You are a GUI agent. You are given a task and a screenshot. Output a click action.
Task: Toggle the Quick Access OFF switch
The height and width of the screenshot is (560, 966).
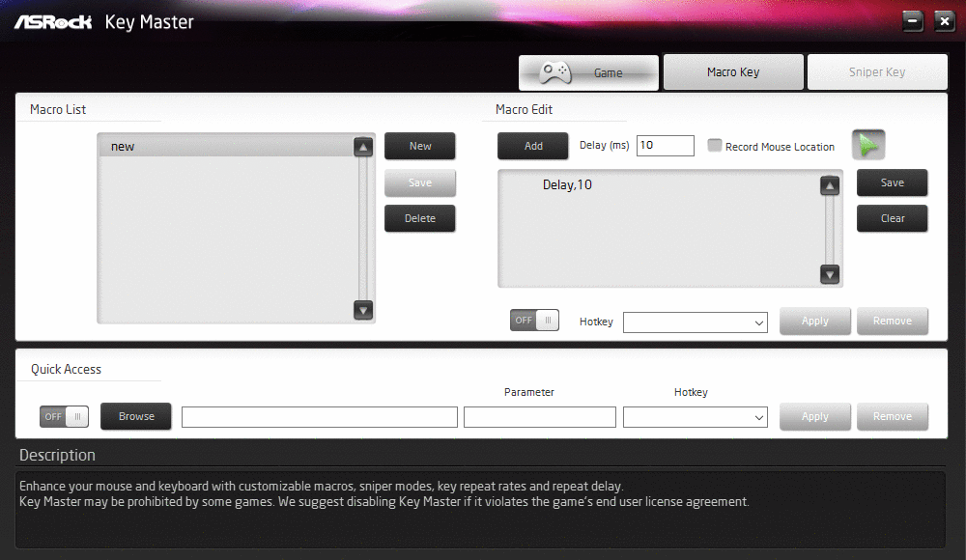coord(64,416)
